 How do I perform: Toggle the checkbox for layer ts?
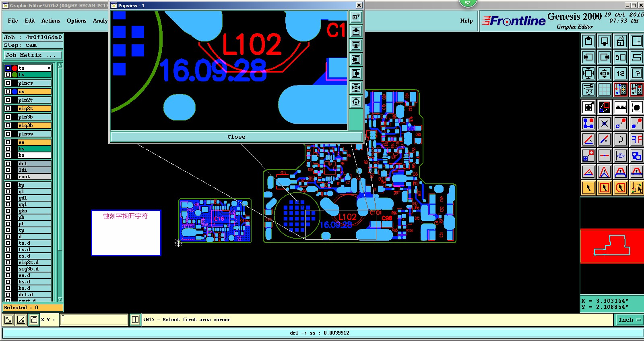8,75
